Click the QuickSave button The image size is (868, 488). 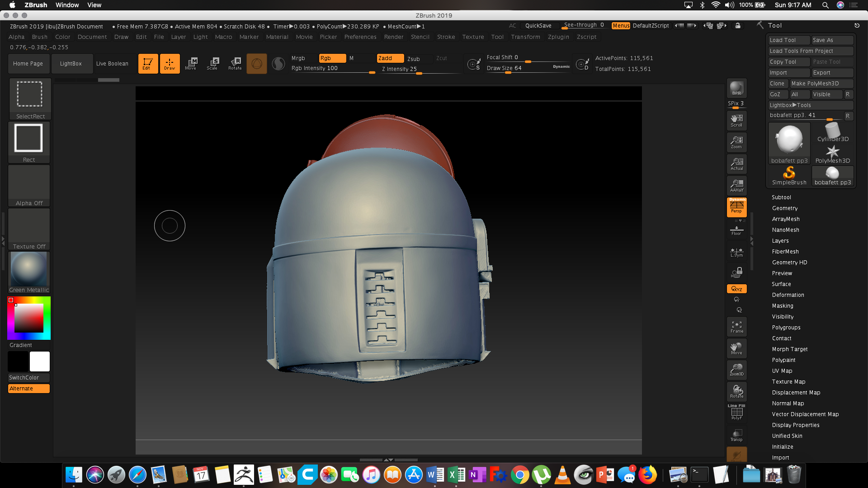click(538, 26)
